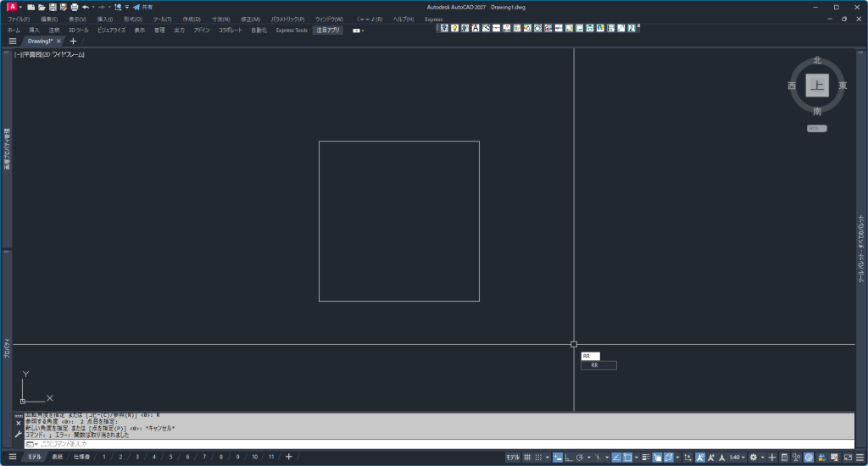Image resolution: width=868 pixels, height=466 pixels.
Task: Click the Save icon in quick access toolbar
Action: click(53, 7)
